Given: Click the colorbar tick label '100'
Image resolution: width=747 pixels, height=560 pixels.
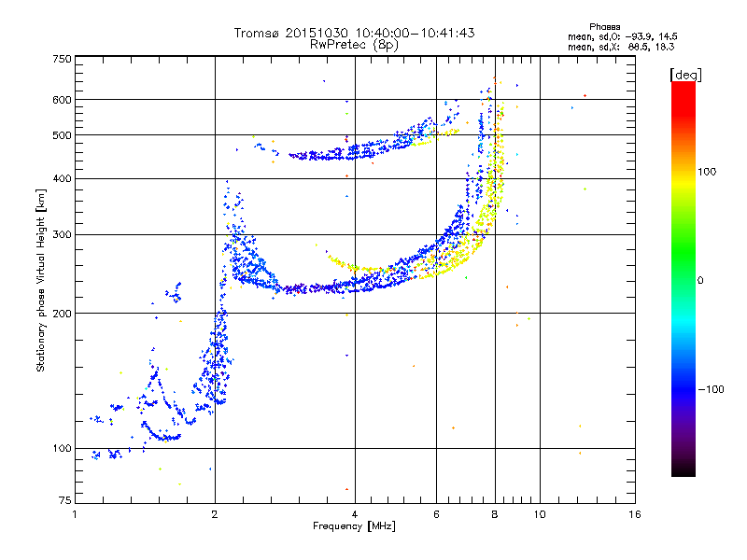Looking at the screenshot, I should coord(707,172).
